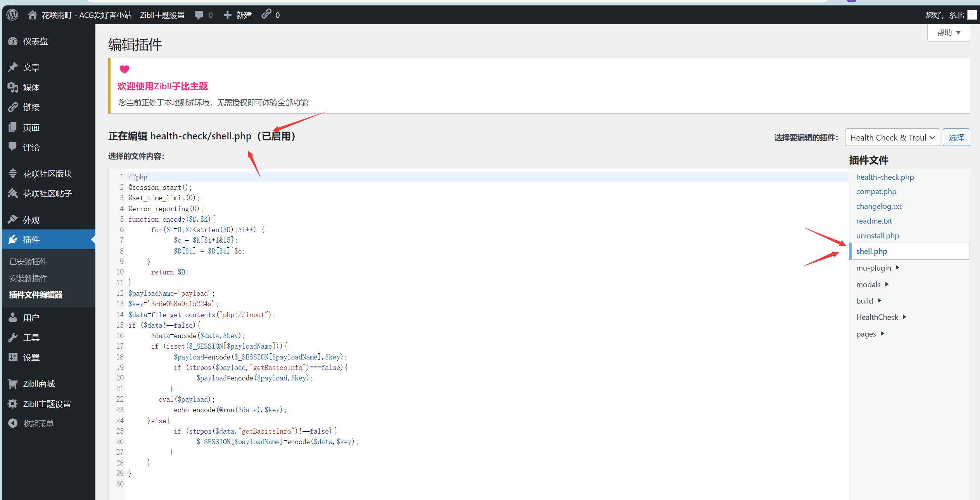Viewport: 980px width, 500px height.
Task: Open the Health Check plugin selector dropdown
Action: coord(892,137)
